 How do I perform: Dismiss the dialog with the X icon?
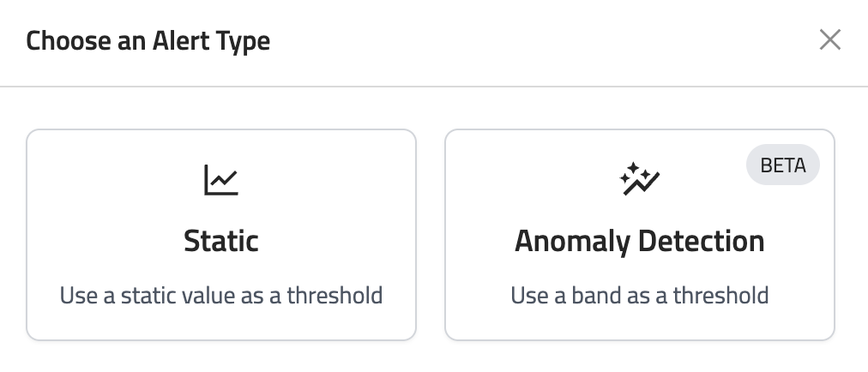tap(829, 40)
